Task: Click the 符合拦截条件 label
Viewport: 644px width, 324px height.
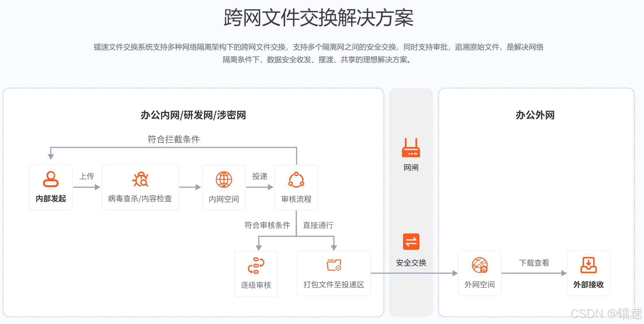Action: click(174, 139)
